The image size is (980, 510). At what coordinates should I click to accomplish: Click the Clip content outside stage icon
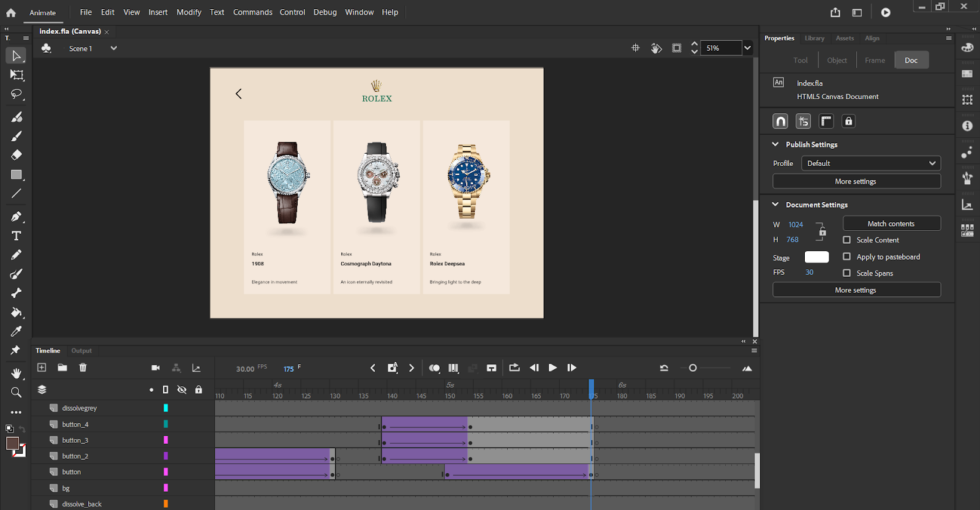(x=677, y=48)
